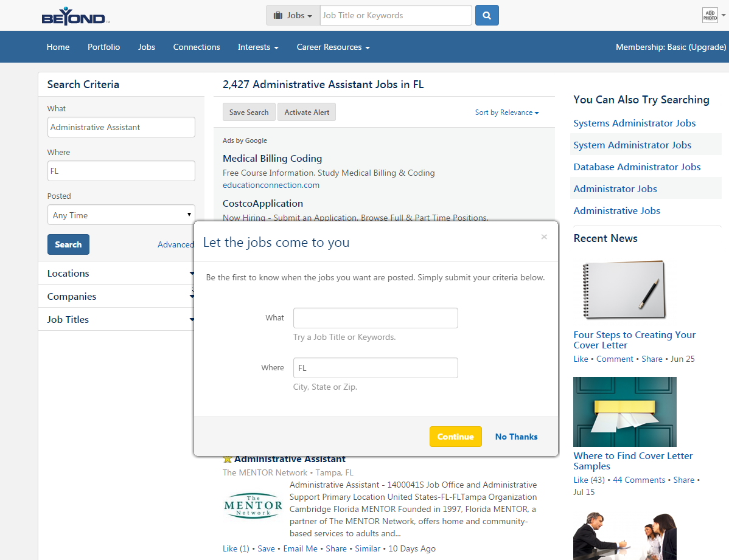Image resolution: width=729 pixels, height=560 pixels.
Task: Like the MENTOR Network job posting
Action: (229, 548)
